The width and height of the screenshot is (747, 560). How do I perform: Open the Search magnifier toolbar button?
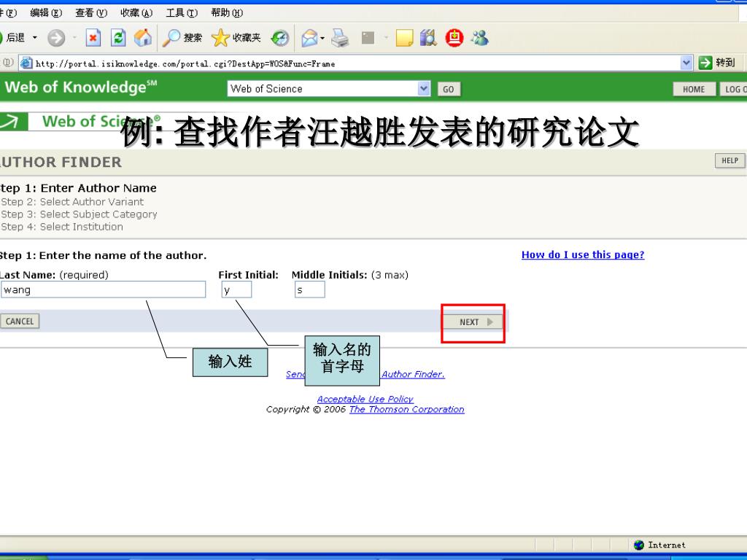tap(182, 38)
